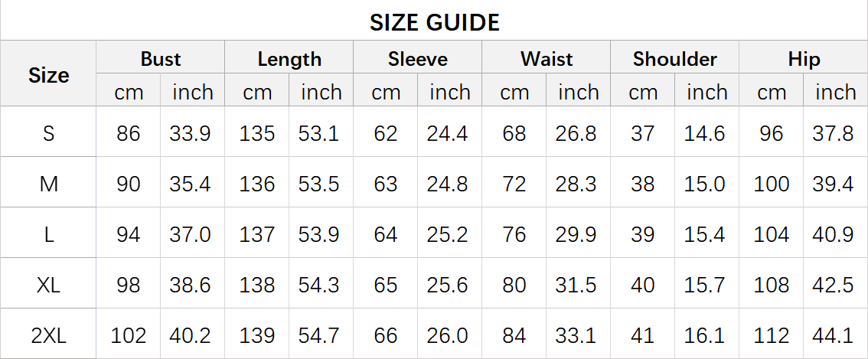Image resolution: width=868 pixels, height=359 pixels.
Task: Select the bust cm value 102 for 2XL
Action: pos(129,335)
